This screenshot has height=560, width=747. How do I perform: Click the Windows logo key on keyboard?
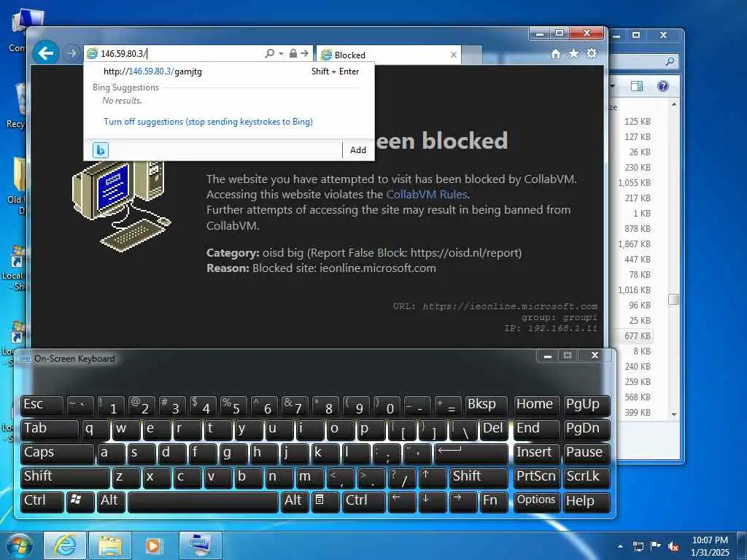tap(80, 502)
